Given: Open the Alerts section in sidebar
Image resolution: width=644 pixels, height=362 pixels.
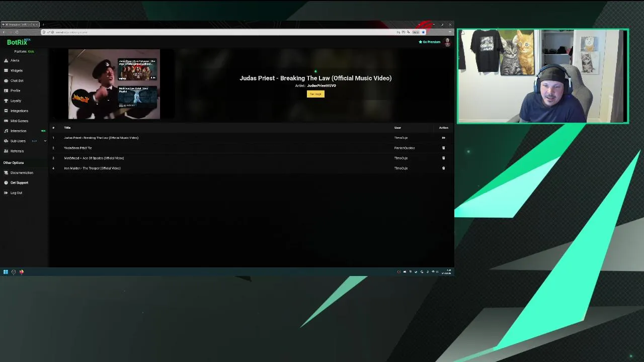Looking at the screenshot, I should coord(15,60).
